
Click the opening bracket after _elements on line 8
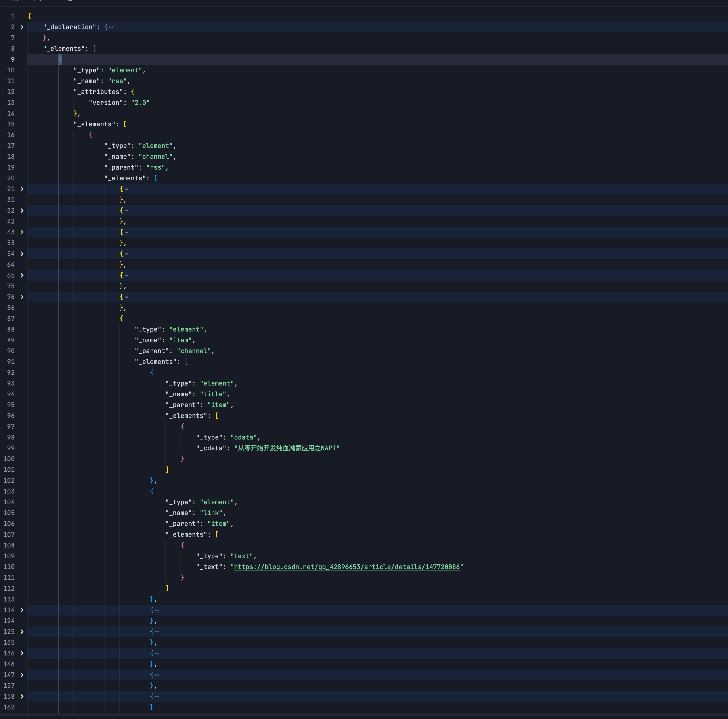tap(94, 49)
